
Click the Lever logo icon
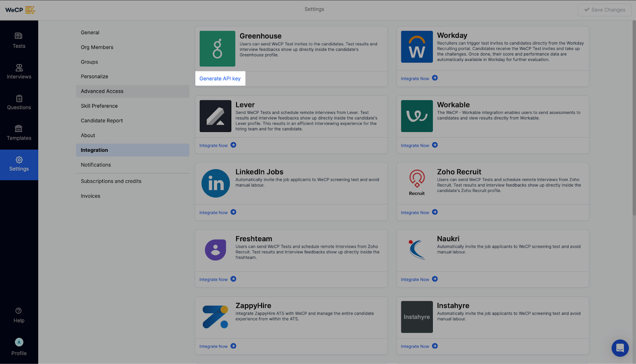click(215, 116)
